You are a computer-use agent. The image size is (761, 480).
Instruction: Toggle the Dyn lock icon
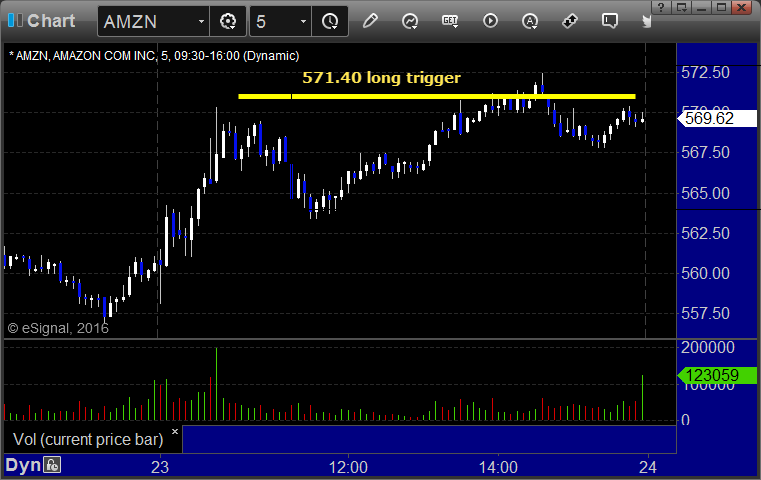coord(52,465)
